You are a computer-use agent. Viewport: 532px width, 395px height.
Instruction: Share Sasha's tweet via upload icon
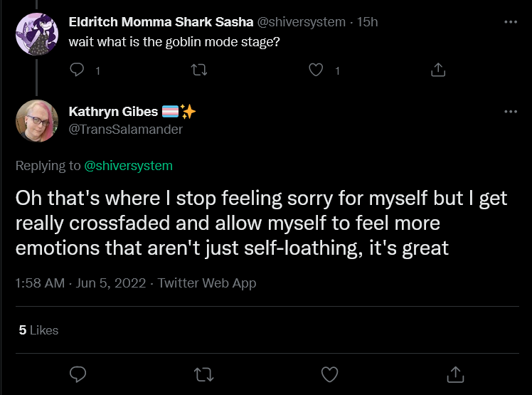pos(438,70)
